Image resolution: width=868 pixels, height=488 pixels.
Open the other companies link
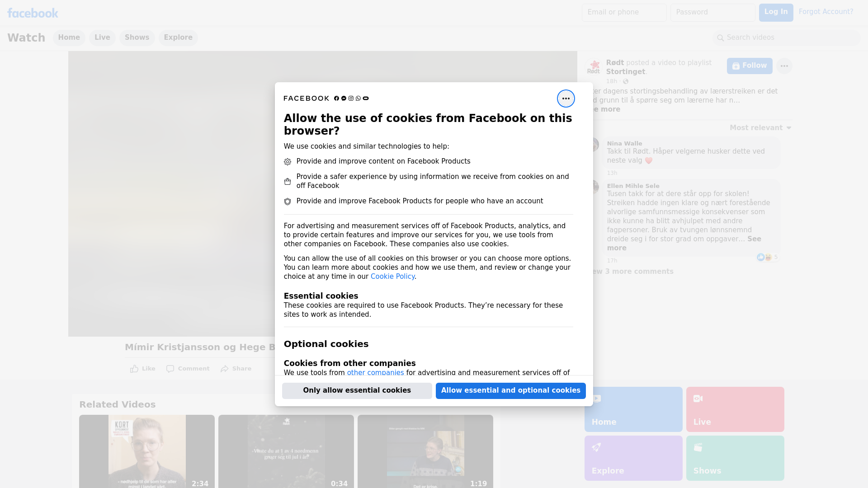(x=375, y=373)
